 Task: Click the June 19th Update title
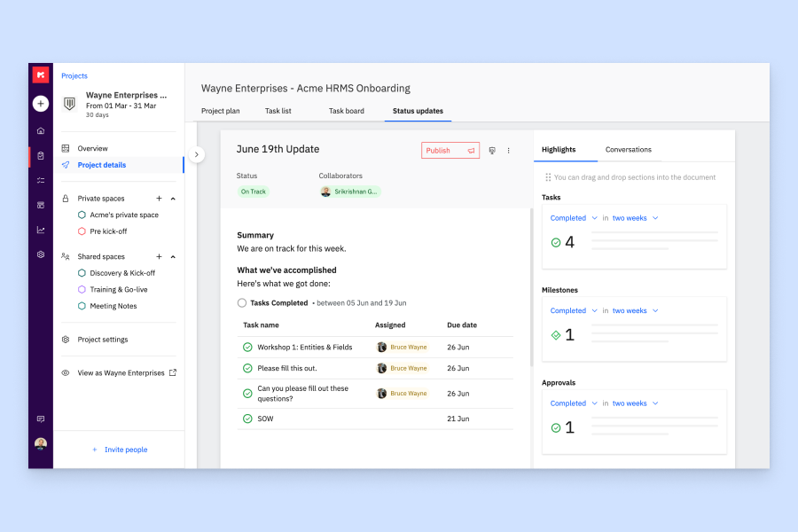click(278, 149)
